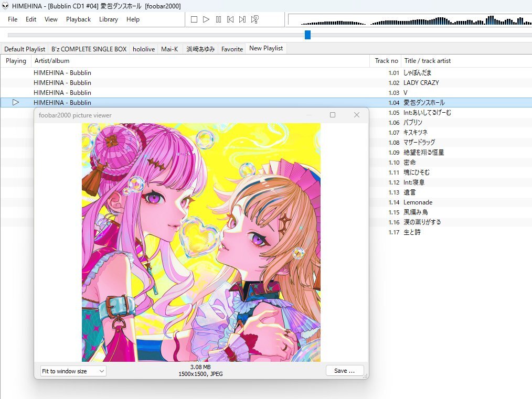
Task: Select track 1.02 LADY CRAZY
Action: 266,83
